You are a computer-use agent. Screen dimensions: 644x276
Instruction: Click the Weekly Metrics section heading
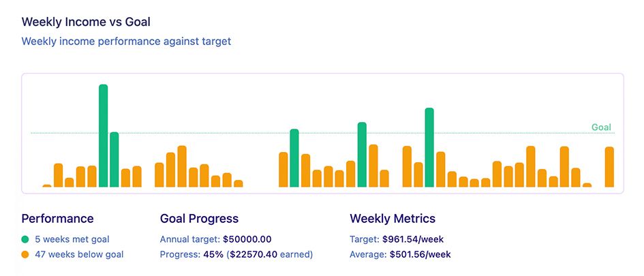(393, 219)
